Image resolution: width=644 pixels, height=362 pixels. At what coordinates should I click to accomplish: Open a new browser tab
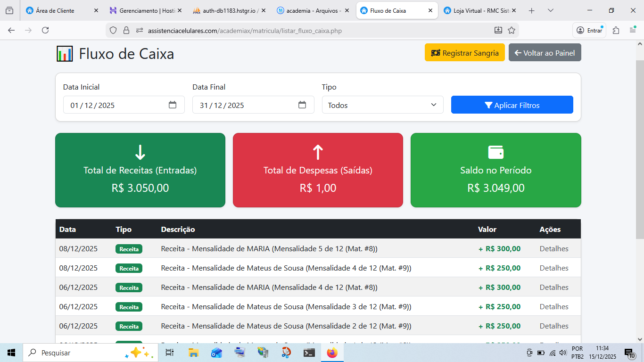(x=532, y=10)
